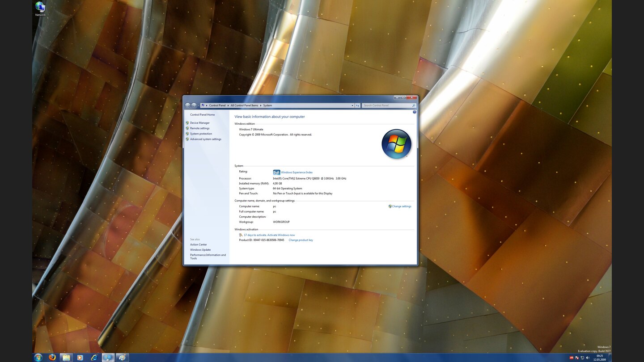The image size is (644, 362).
Task: Expand the arrow after Control Panel breadcrumb
Action: point(228,105)
